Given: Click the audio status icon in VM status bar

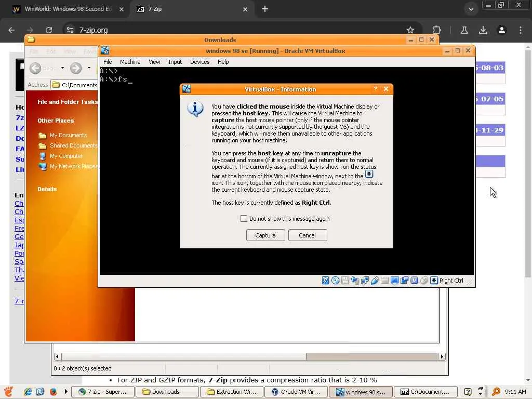Looking at the screenshot, I should (355, 280).
